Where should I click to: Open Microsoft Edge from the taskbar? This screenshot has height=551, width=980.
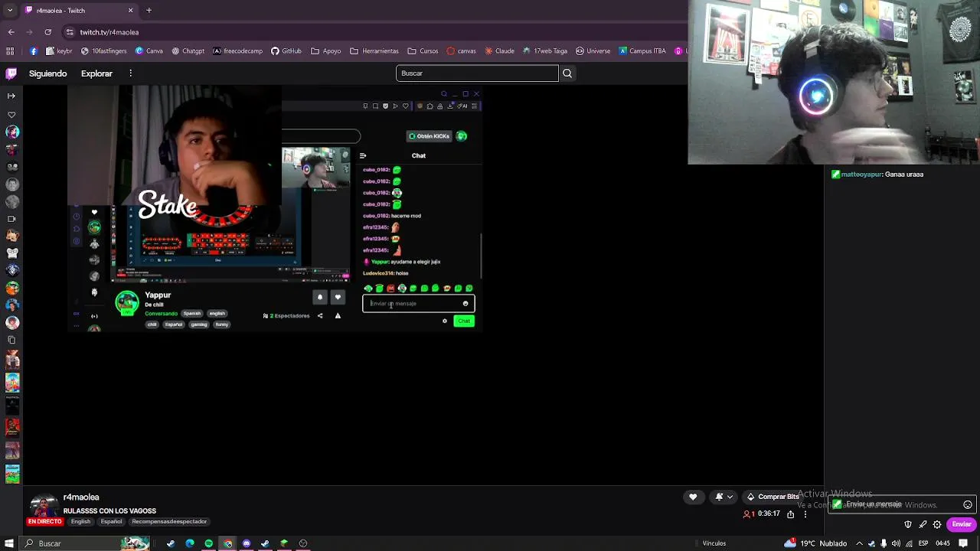[x=190, y=543]
